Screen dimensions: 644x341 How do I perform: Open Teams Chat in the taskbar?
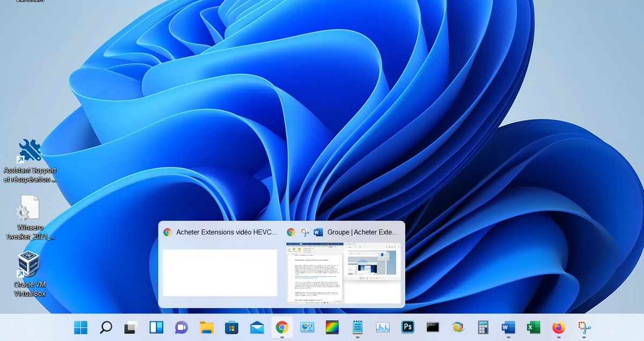click(181, 327)
